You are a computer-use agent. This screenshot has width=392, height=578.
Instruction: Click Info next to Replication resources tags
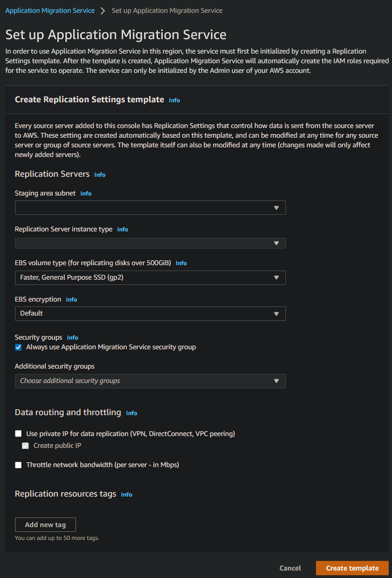(x=126, y=494)
